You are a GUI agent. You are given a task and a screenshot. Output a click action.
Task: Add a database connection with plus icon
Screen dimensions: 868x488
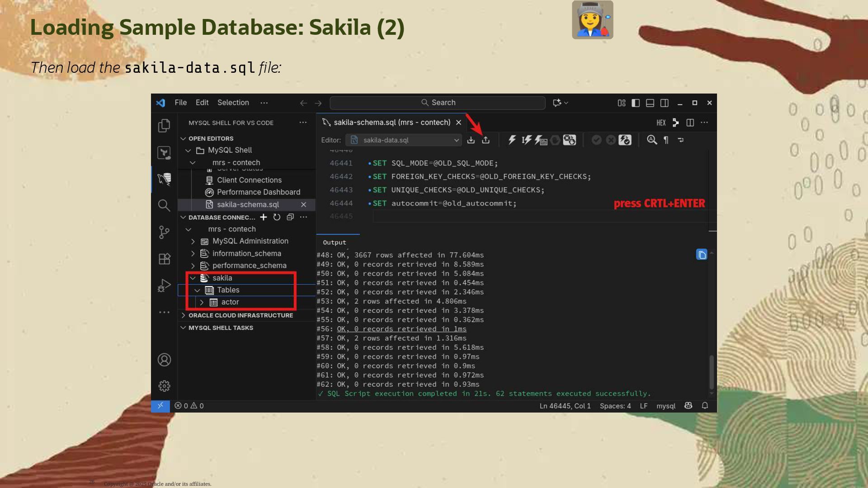[263, 217]
